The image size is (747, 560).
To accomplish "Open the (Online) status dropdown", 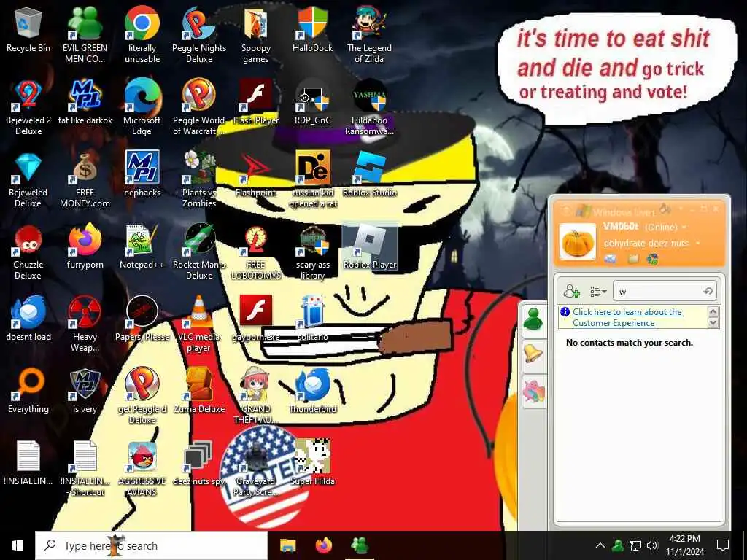I will point(666,227).
